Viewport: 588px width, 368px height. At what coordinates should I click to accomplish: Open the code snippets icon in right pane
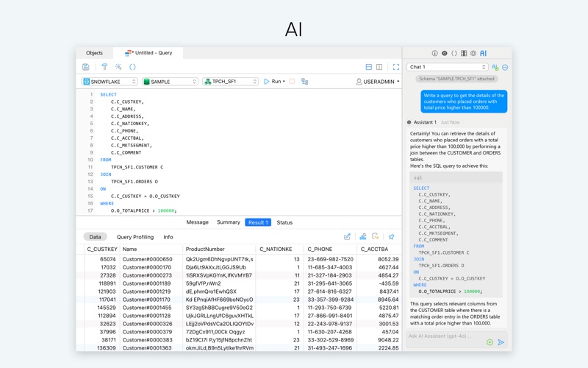coord(454,53)
